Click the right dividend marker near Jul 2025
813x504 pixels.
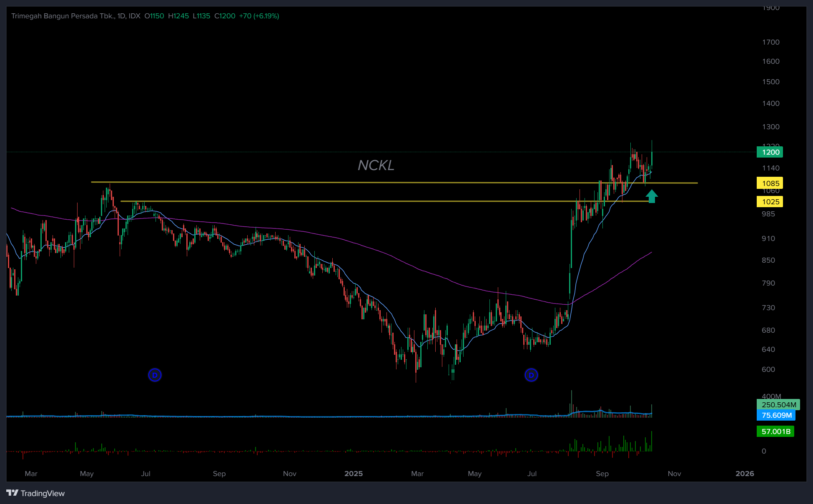[x=531, y=375]
